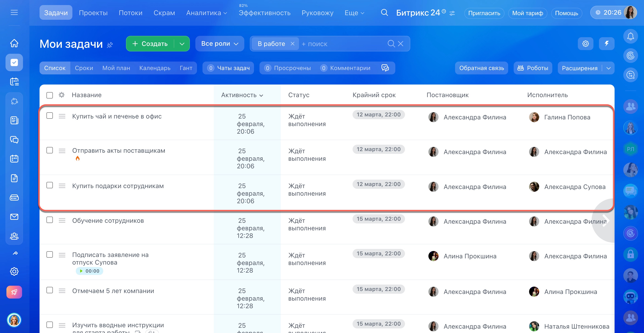
Task: Open task list gear settings
Action: point(585,44)
